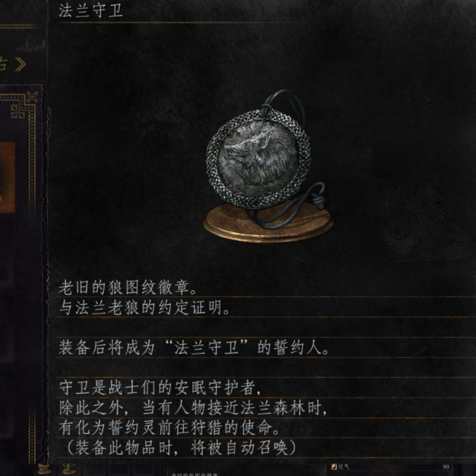
Task: Click the bronze figurine icon at bottom-left
Action: coord(44,468)
